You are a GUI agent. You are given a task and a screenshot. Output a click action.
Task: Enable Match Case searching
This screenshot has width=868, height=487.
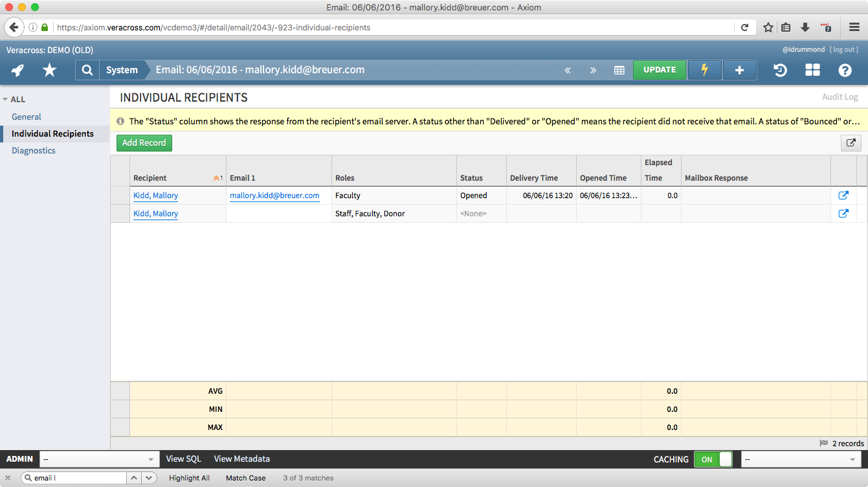245,478
